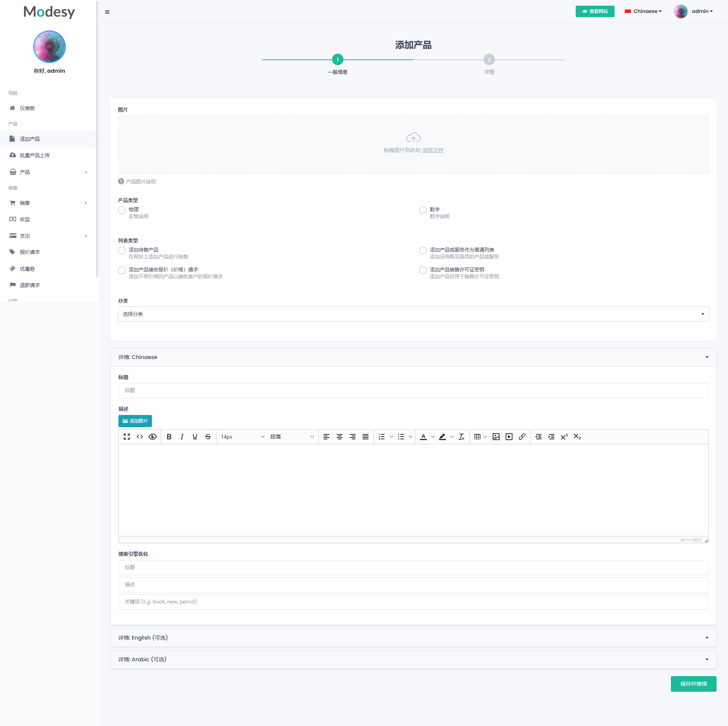Open 批量产品上传 in the sidebar
Viewport: 728px width, 726px height.
[35, 155]
